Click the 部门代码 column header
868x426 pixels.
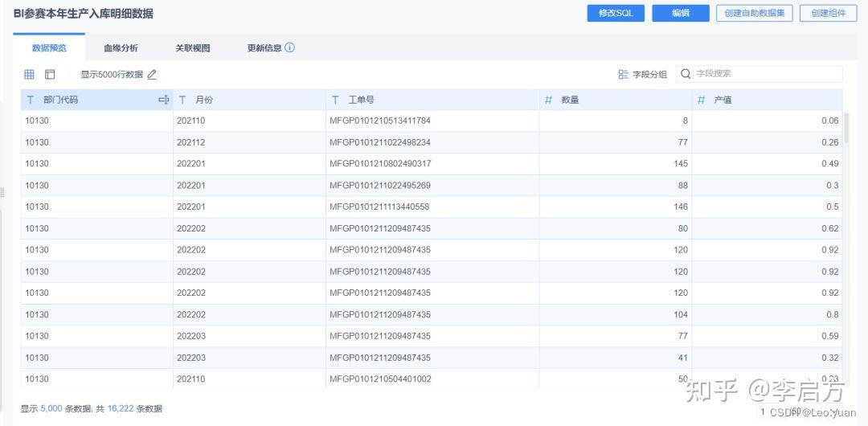click(x=97, y=100)
